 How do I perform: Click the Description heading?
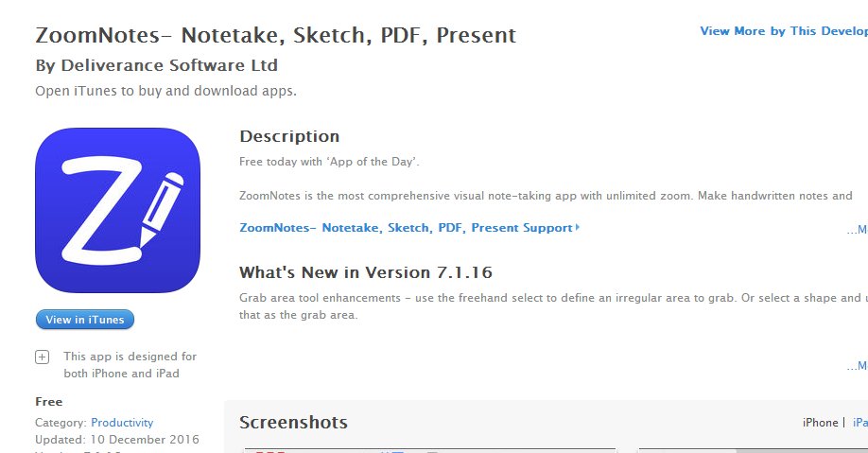[x=289, y=136]
